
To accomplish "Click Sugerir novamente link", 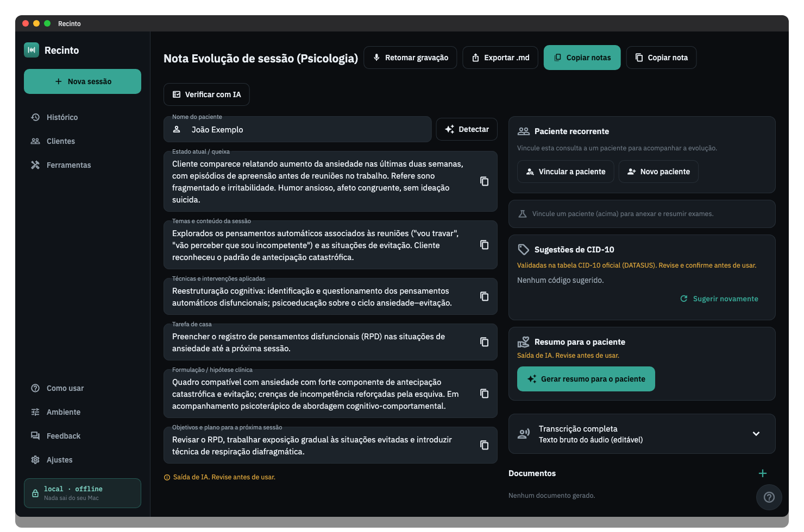I will pyautogui.click(x=719, y=299).
